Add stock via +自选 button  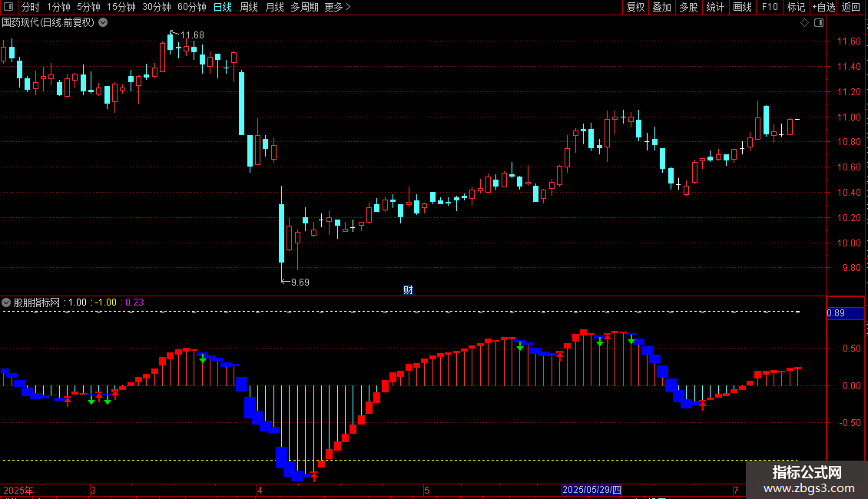pos(823,7)
